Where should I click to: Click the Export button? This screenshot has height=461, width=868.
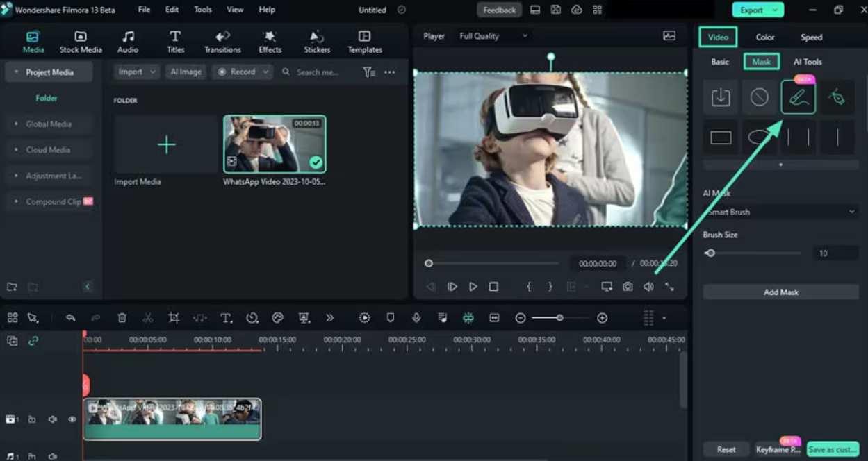(758, 10)
